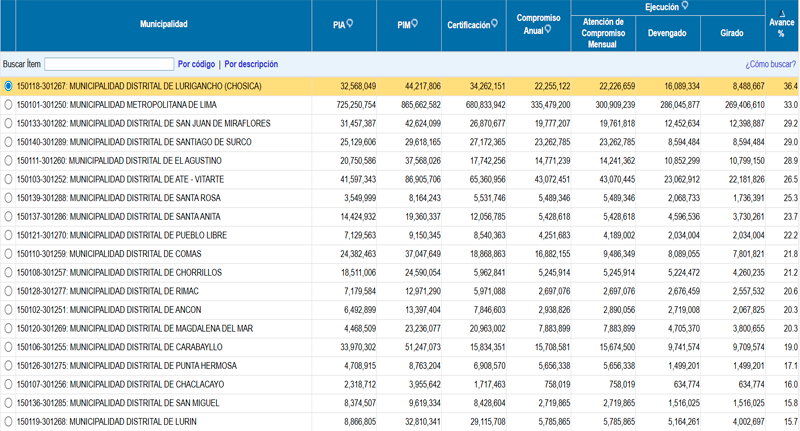
Task: Pick the Ate - Vitarte radio button
Action: pos(9,178)
